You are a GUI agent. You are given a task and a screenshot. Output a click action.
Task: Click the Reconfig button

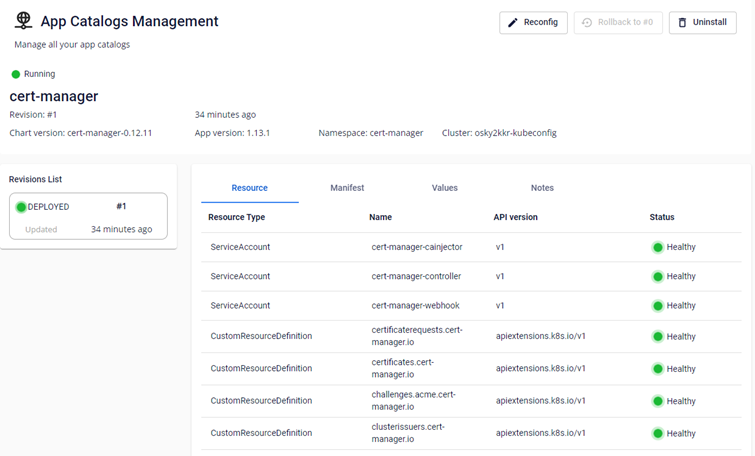coord(533,22)
